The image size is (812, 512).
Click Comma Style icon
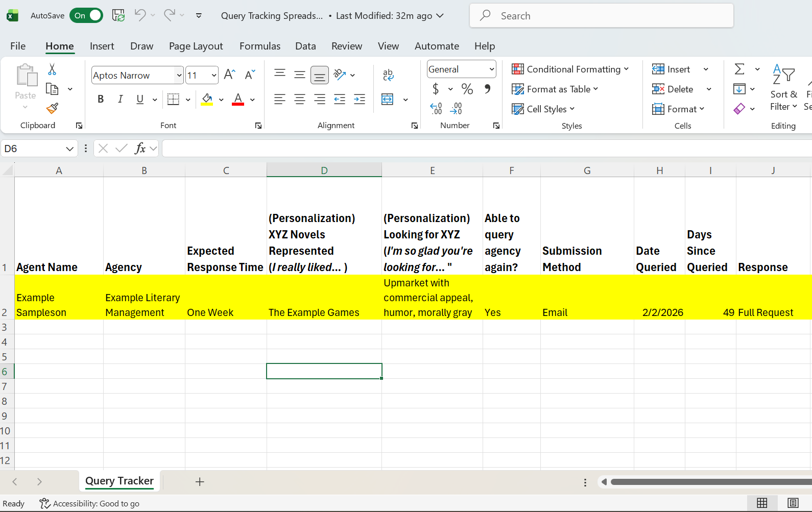click(488, 89)
